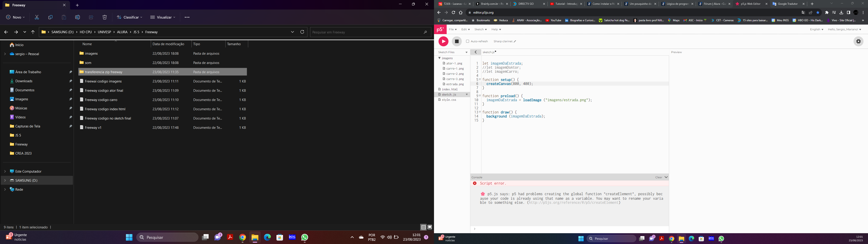Enable the Auto-refresh checkbox

pos(467,41)
